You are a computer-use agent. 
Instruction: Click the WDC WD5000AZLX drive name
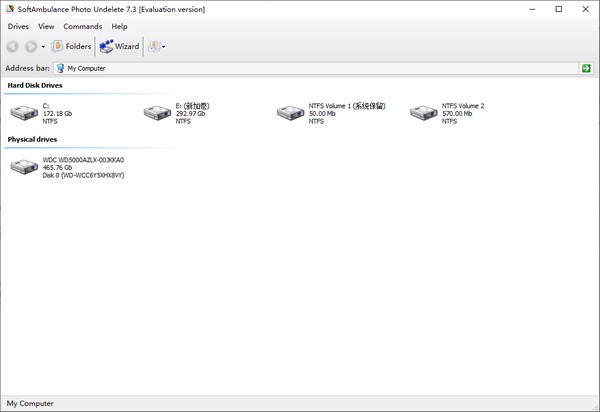(x=83, y=160)
